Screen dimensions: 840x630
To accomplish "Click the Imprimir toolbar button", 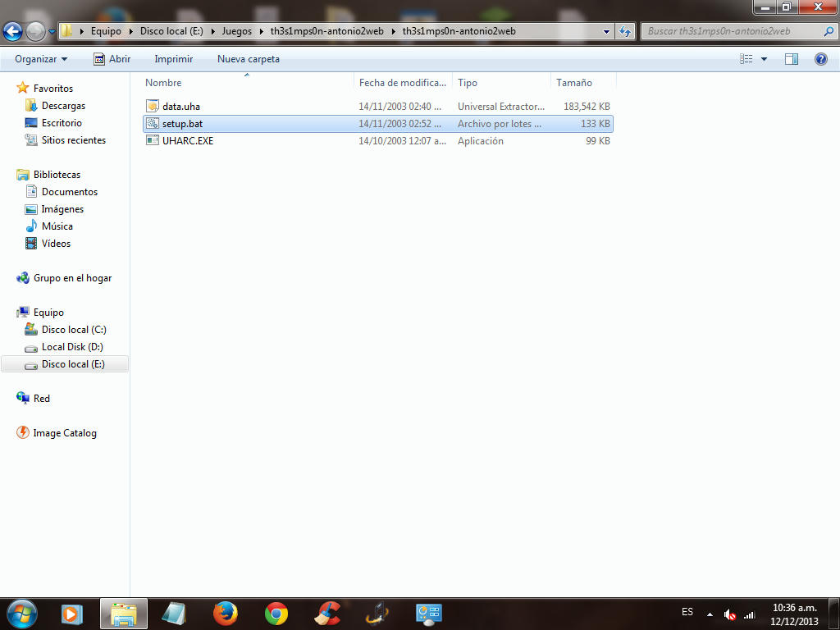I will (x=173, y=59).
